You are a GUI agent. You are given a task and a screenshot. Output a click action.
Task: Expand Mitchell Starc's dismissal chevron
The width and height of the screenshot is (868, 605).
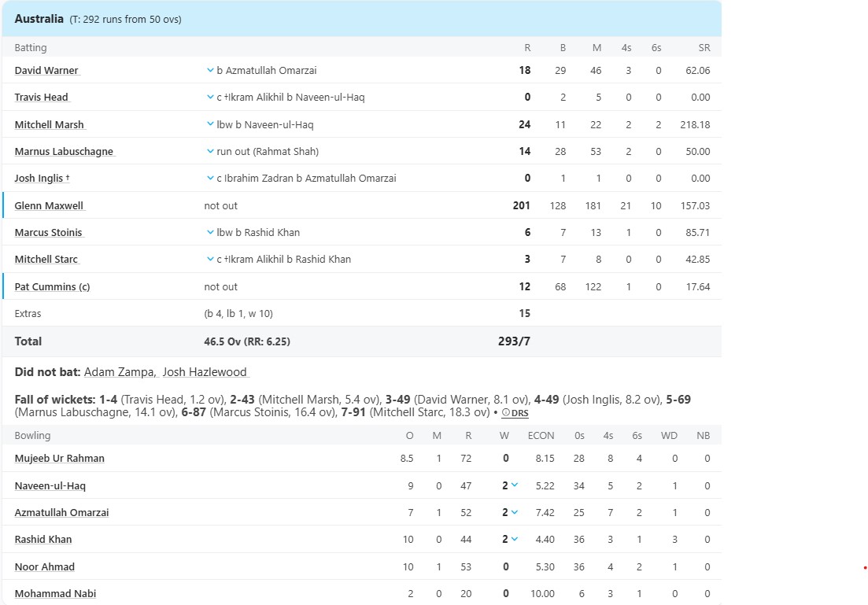(210, 259)
